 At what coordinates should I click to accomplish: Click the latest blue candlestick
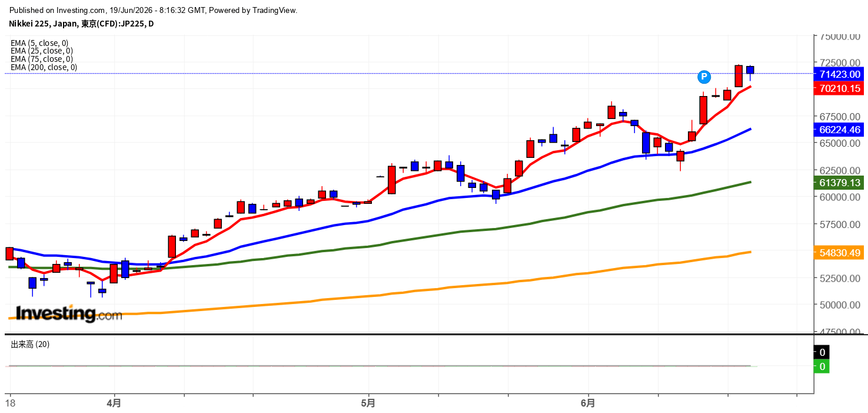(x=750, y=70)
